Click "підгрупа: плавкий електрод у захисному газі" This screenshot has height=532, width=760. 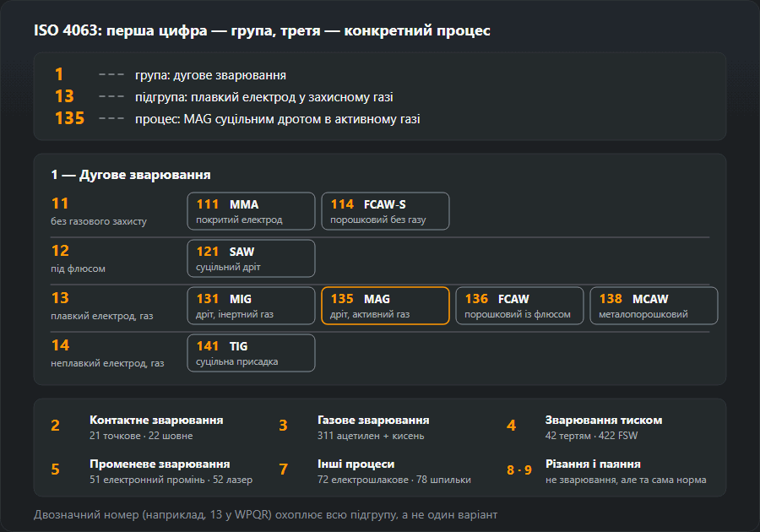pyautogui.click(x=264, y=97)
